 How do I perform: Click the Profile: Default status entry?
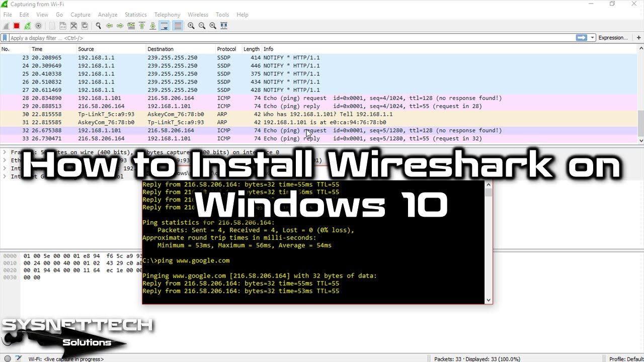[x=626, y=359]
